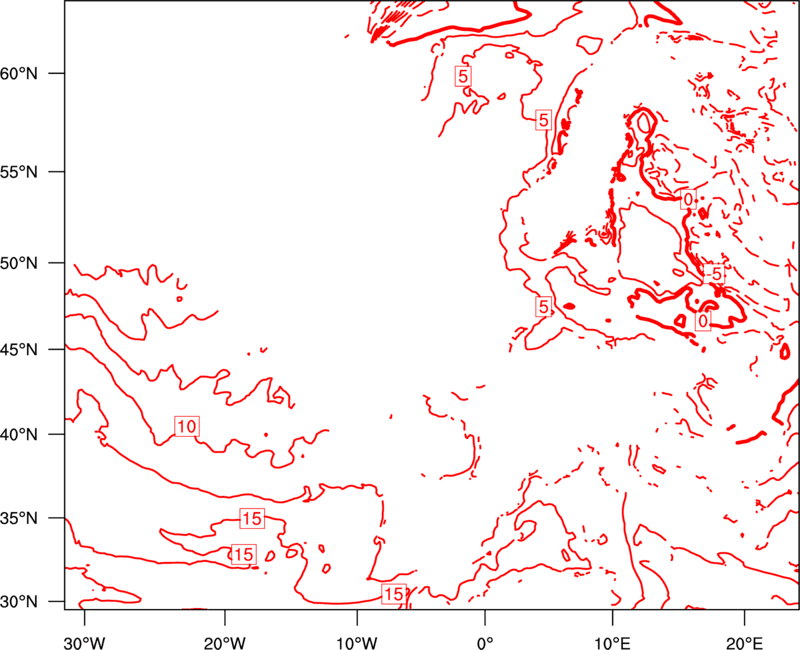
Task: Click the 45°N latitude axis label
Action: tap(19, 350)
